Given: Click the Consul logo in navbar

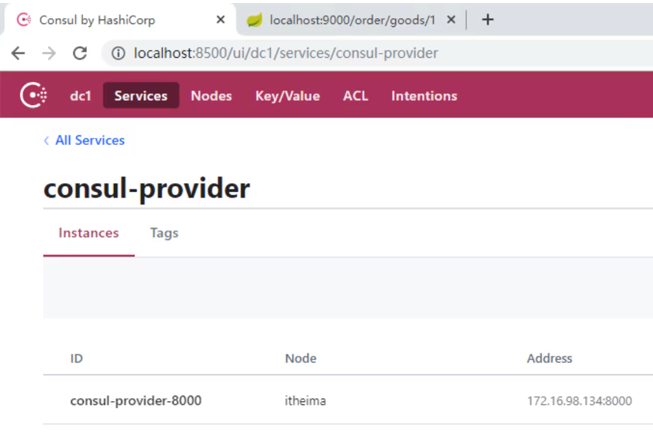Looking at the screenshot, I should pyautogui.click(x=33, y=95).
